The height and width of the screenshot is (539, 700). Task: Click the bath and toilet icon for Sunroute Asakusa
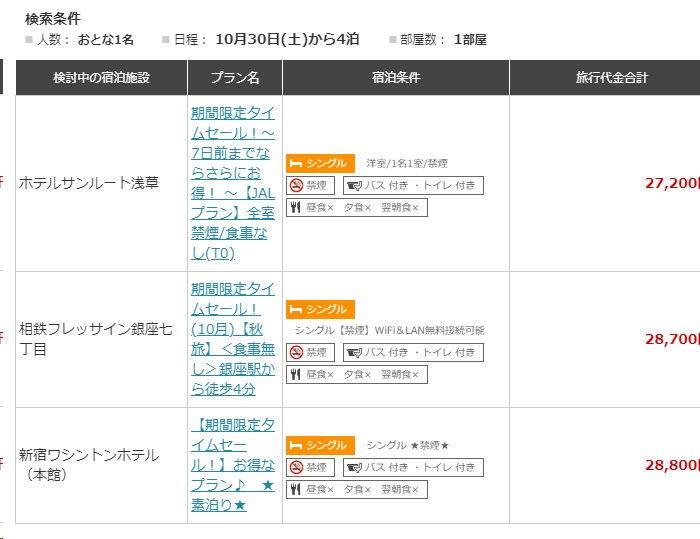pyautogui.click(x=353, y=185)
